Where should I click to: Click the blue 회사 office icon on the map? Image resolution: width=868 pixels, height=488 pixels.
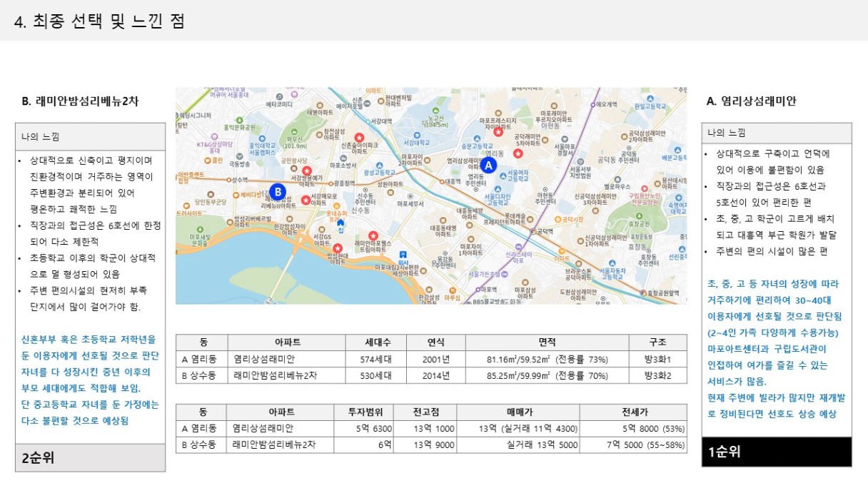[403, 254]
